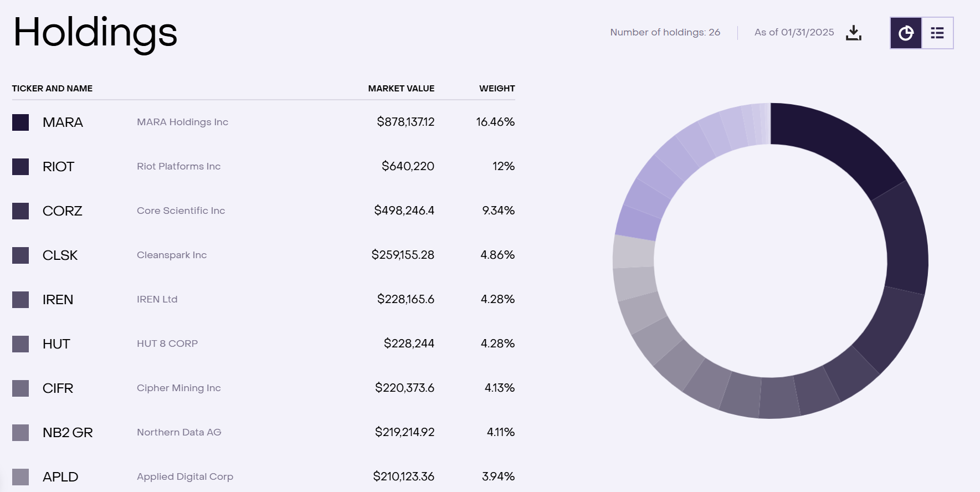
Task: Click Core Scientific Inc name
Action: point(181,211)
